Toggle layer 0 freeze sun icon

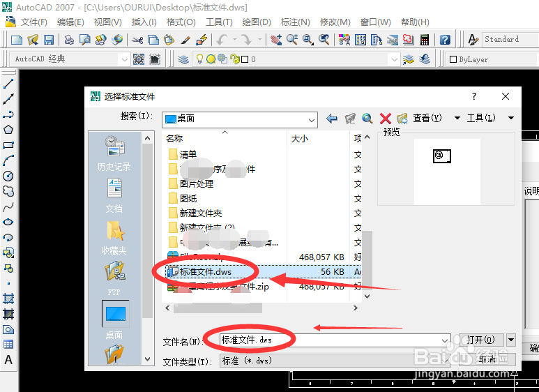click(211, 59)
